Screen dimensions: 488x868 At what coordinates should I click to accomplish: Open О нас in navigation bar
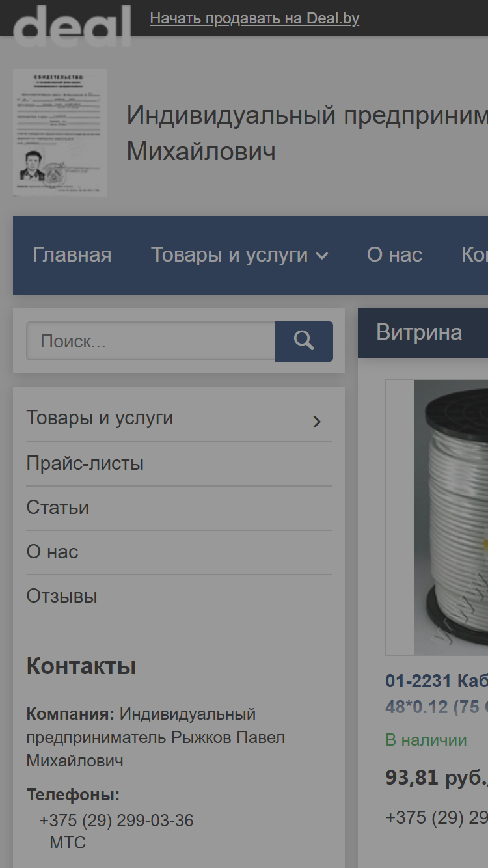tap(395, 254)
